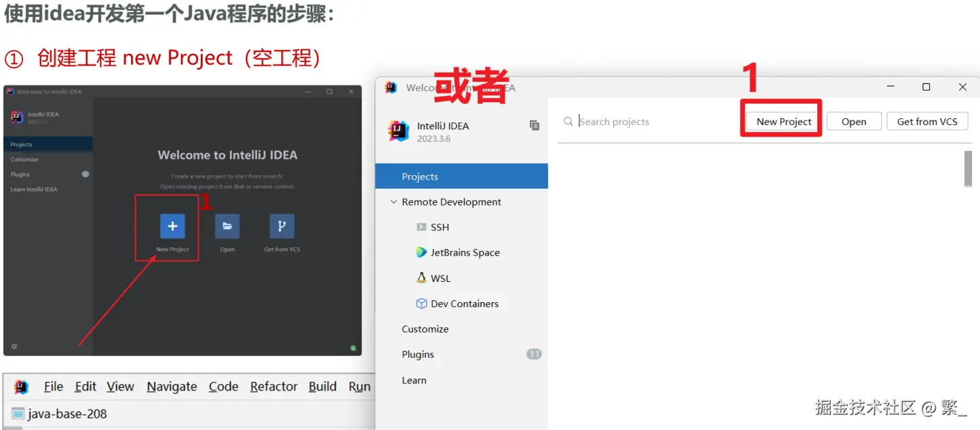Click Open label in dark window
The image size is (980, 430).
[227, 249]
